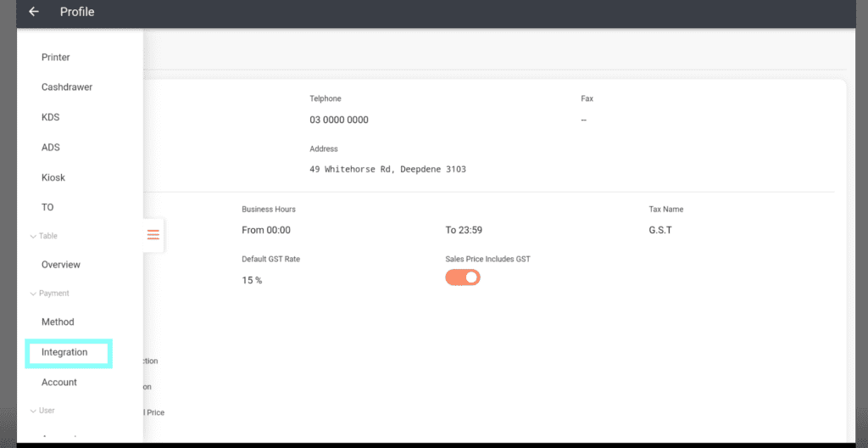The height and width of the screenshot is (448, 868).
Task: Click the telephone number 03 0000 0000
Action: 339,120
